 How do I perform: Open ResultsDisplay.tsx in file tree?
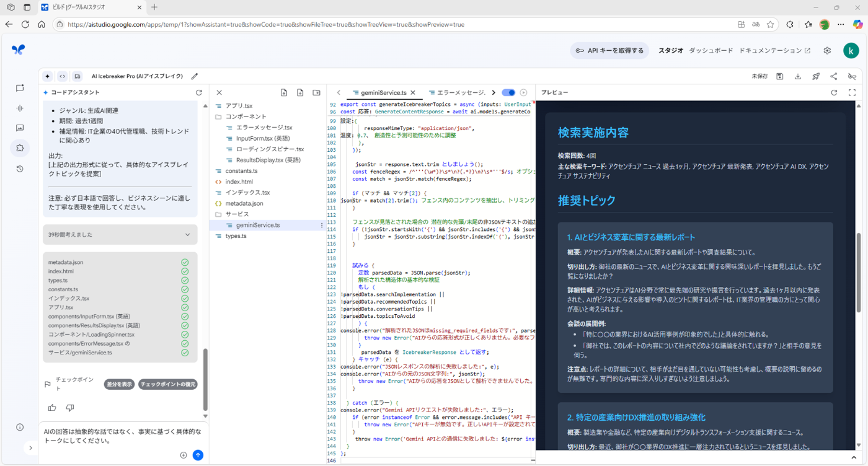tap(268, 160)
